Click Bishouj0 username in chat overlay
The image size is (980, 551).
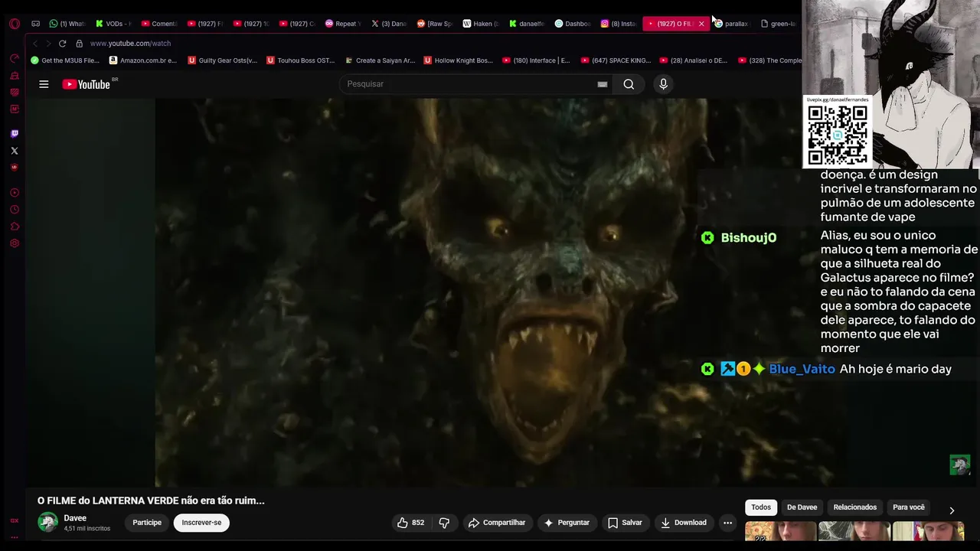pos(748,238)
